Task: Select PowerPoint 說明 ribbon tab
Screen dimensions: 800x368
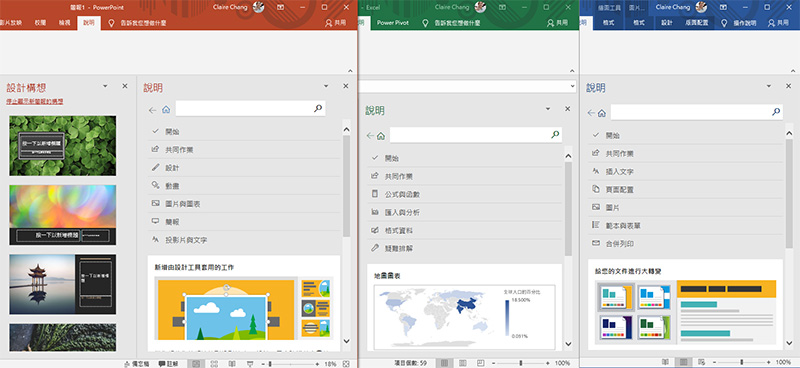Action: pyautogui.click(x=89, y=23)
